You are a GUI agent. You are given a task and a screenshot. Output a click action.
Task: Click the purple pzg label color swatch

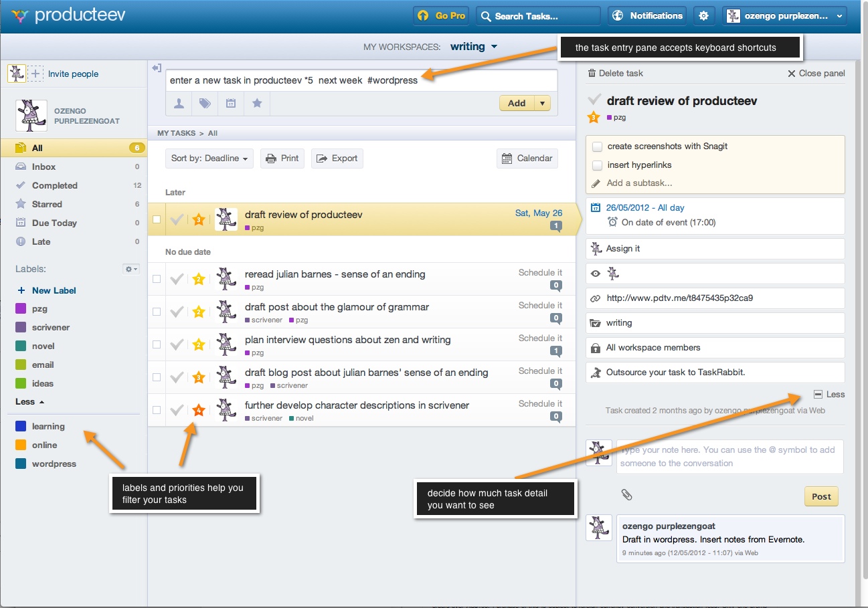click(21, 309)
